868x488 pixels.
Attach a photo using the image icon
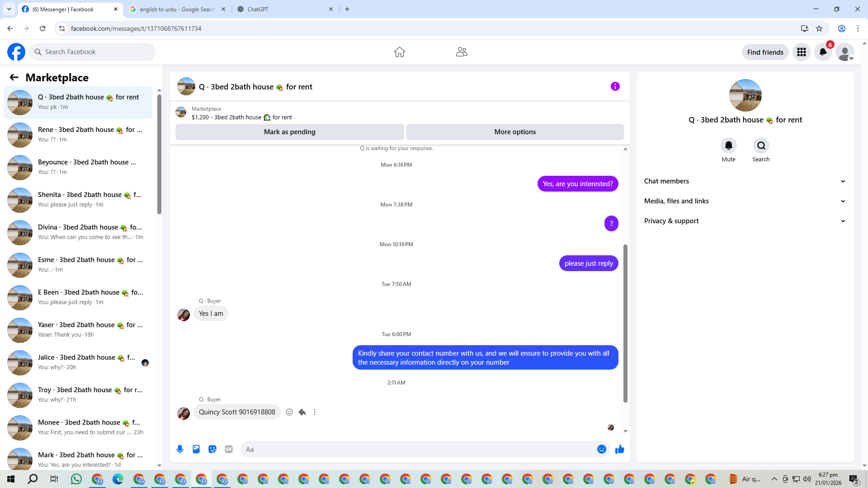point(196,449)
